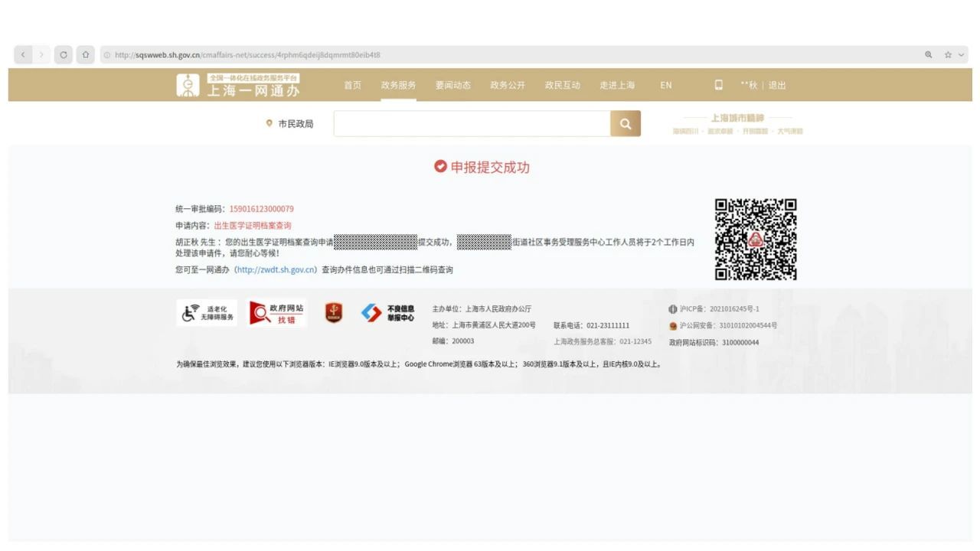Screen dimensions: 980x551
Task: Open the 政务公开 navigation item
Action: pyautogui.click(x=508, y=85)
